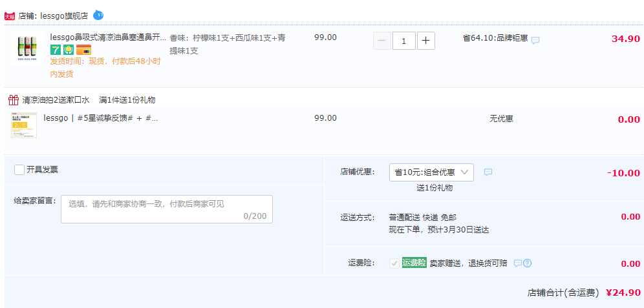Toggle the 运费险 shipping insurance checkbox
Viewport: 644px width, 308px height.
click(x=394, y=263)
